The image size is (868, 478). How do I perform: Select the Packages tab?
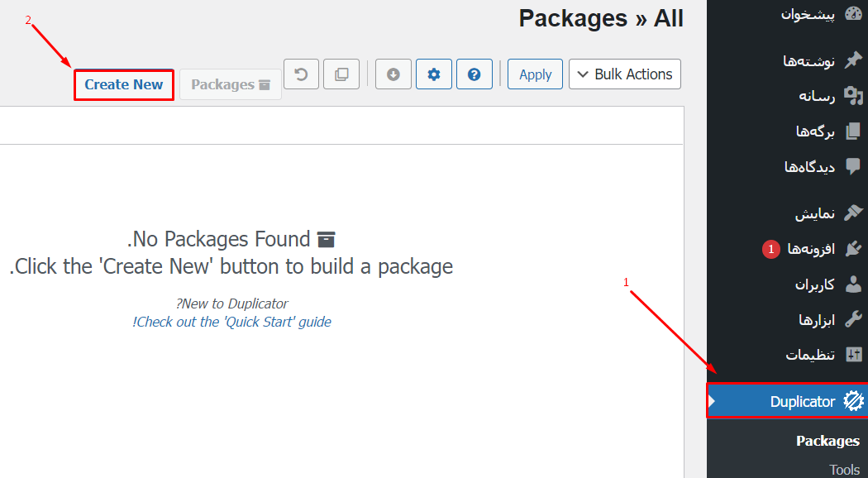pyautogui.click(x=231, y=84)
